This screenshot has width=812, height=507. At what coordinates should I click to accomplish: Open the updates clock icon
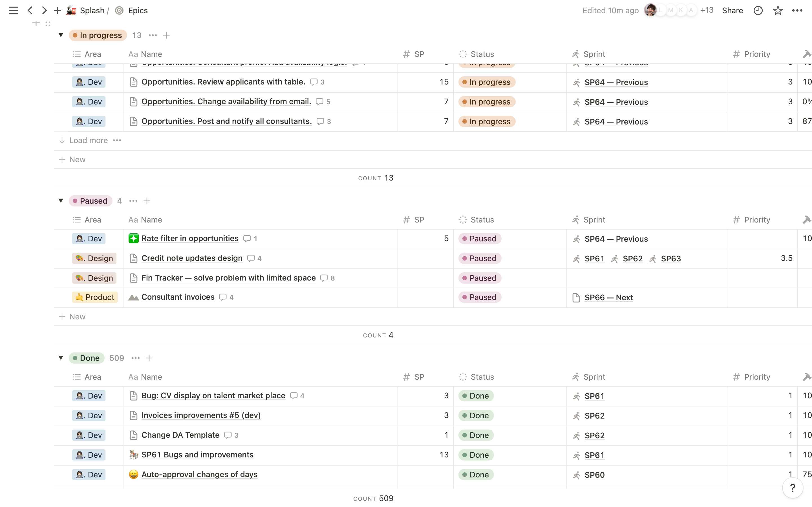pyautogui.click(x=758, y=10)
